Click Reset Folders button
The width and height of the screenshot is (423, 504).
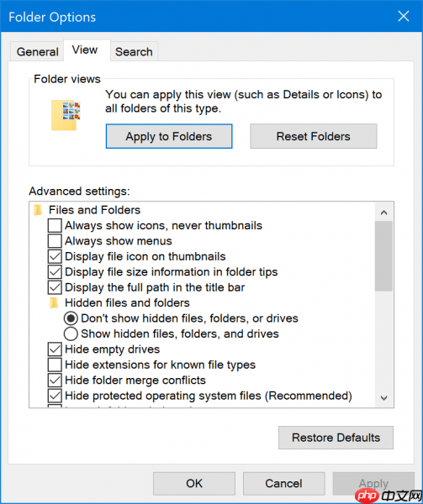coord(314,136)
